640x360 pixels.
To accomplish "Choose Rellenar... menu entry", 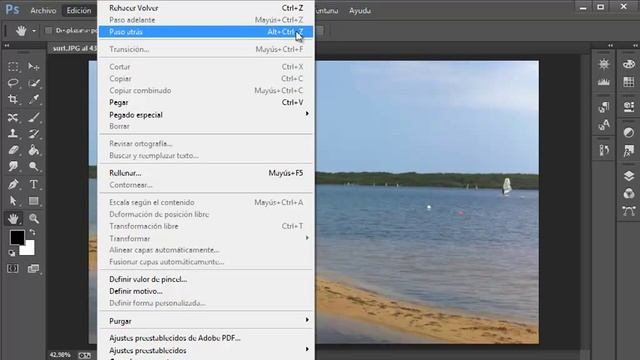I will tap(206, 173).
